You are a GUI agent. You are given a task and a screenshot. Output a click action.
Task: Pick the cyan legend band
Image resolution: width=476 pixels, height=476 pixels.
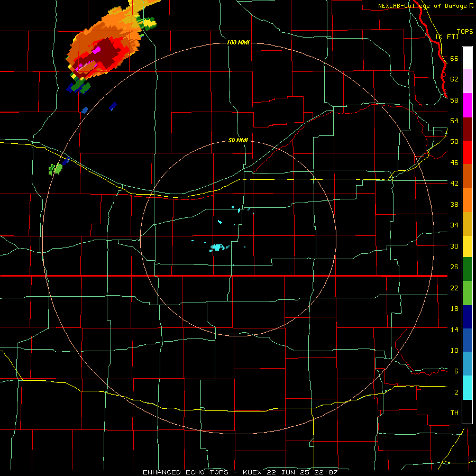tap(467, 388)
